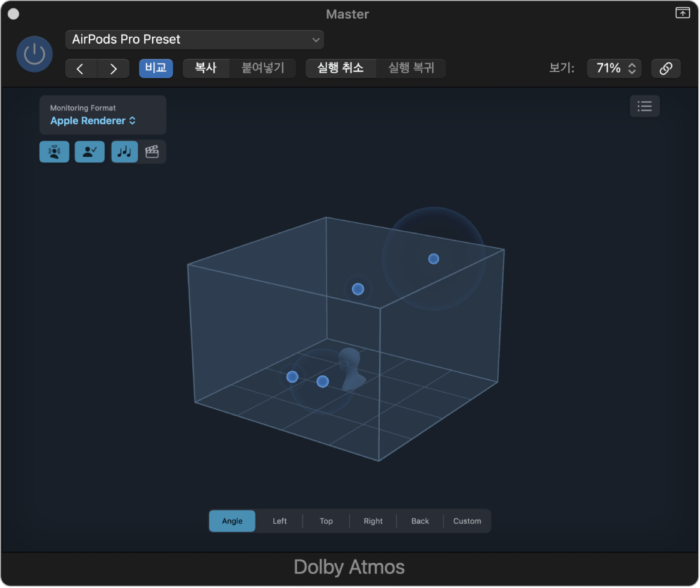Click the 실행 취소 undo button
This screenshot has height=588, width=700.
(341, 68)
